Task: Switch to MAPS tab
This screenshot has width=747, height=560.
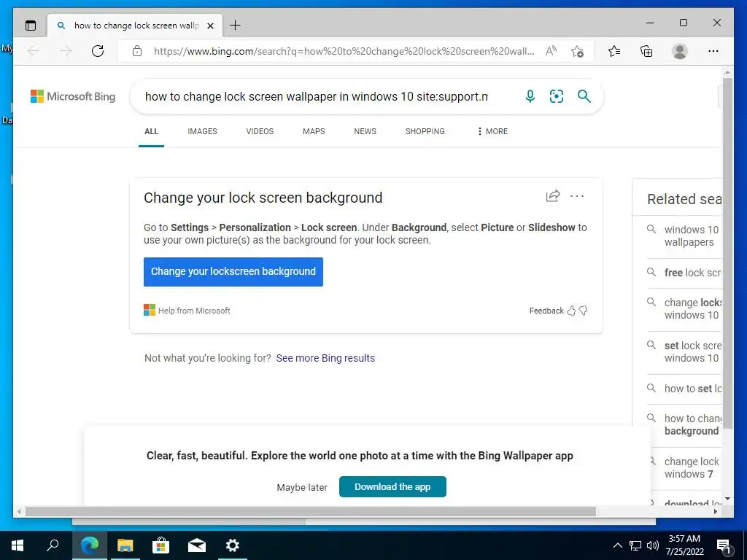Action: 314,131
